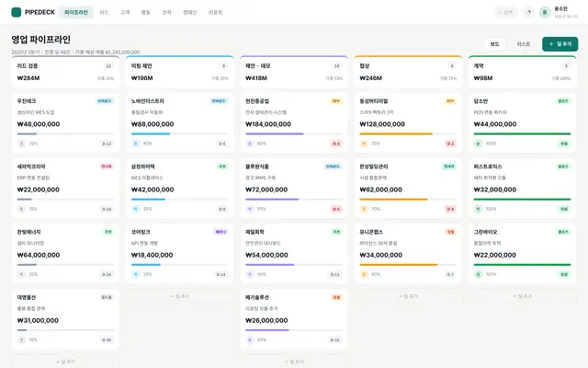
Task: Click owner avatar on the ₩54,000,000 card
Action: click(250, 274)
